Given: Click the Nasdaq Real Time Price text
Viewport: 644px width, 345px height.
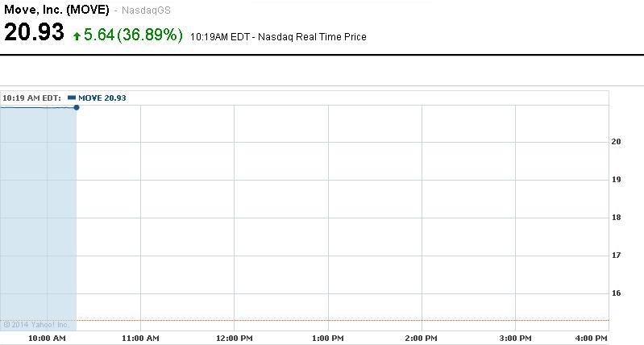Looking at the screenshot, I should tap(313, 37).
